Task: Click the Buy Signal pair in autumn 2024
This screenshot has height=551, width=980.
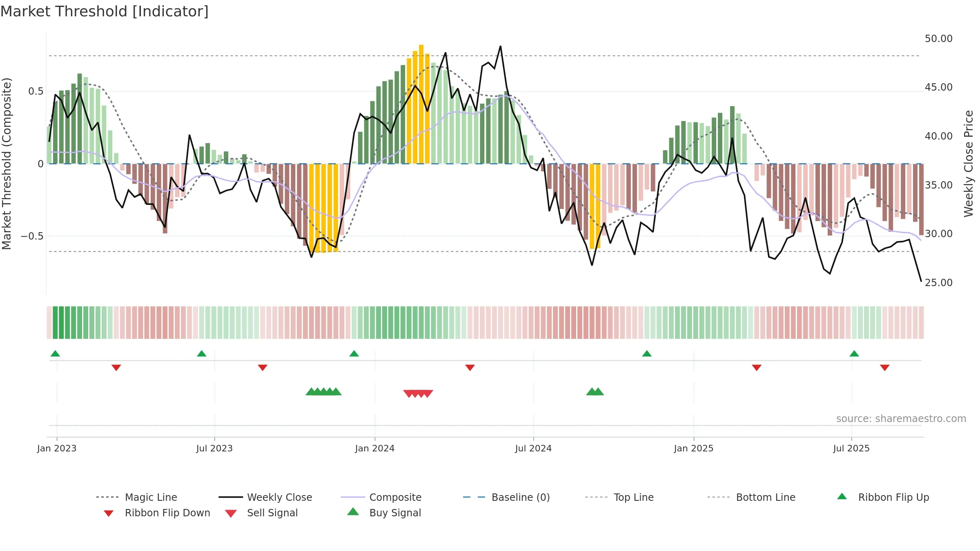Action: click(595, 392)
